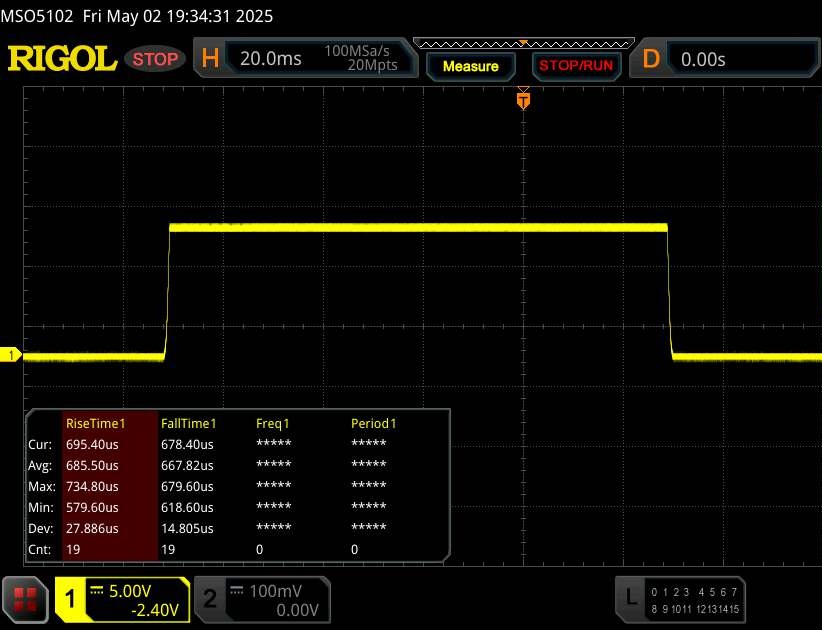Click the 678.40us current fall time value
Viewport: 822px width, 630px height.
[x=187, y=444]
